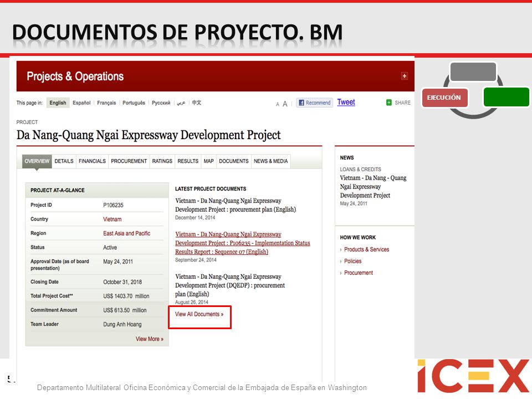Click the Projects & Operations header title

tap(75, 76)
